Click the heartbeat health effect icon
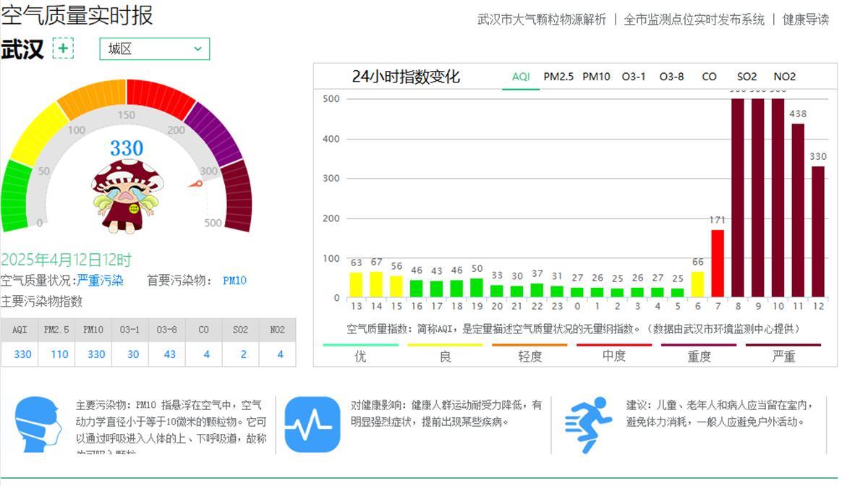Viewport: 868px width, 486px height. [312, 425]
